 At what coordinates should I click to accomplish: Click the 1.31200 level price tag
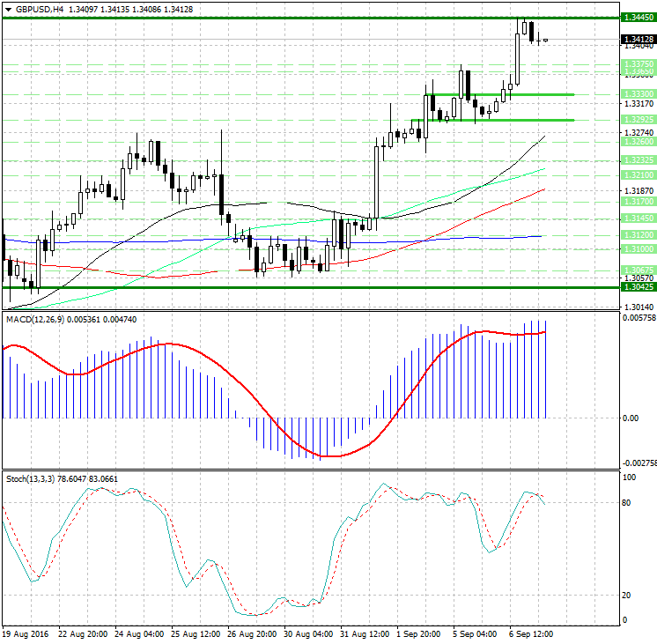pyautogui.click(x=637, y=235)
